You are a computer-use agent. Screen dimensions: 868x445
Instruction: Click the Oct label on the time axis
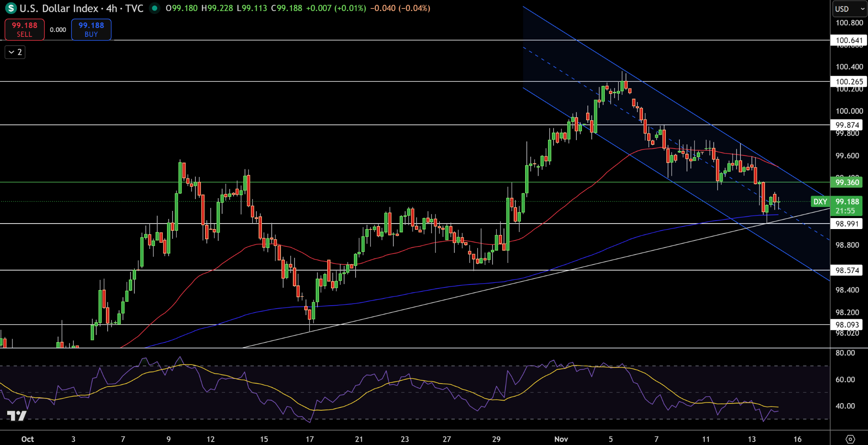(x=28, y=439)
